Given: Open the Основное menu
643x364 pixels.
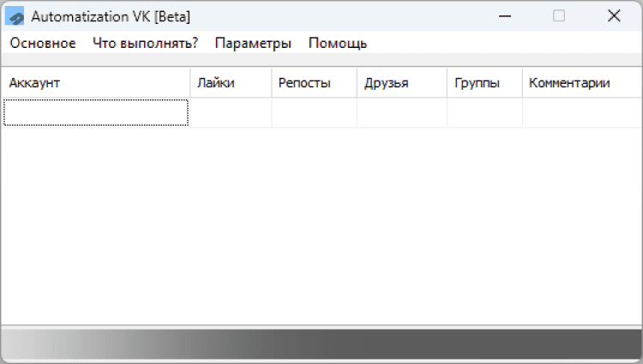Looking at the screenshot, I should 43,43.
